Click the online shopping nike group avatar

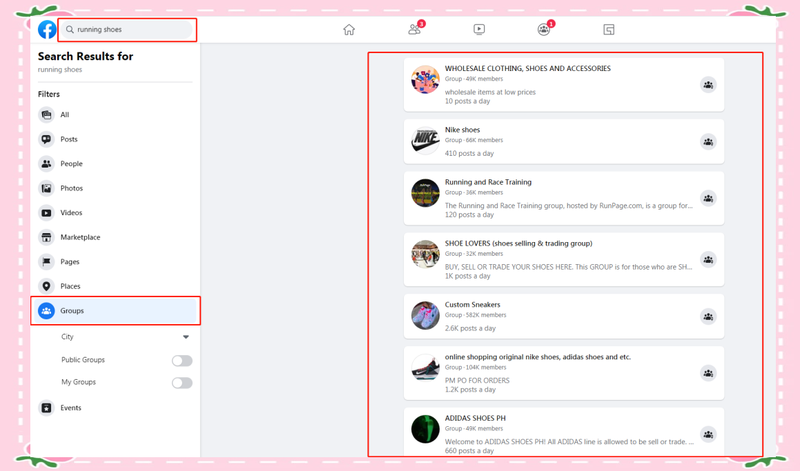(x=426, y=368)
